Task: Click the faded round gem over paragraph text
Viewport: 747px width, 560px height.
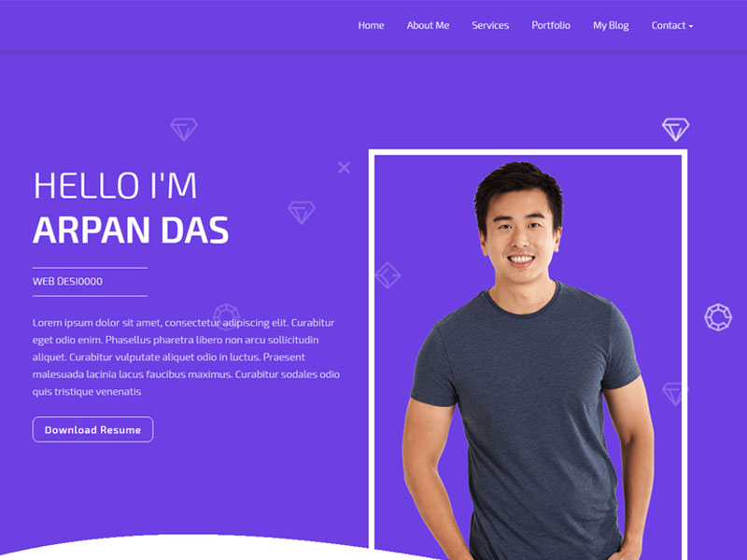Action: coord(226,316)
